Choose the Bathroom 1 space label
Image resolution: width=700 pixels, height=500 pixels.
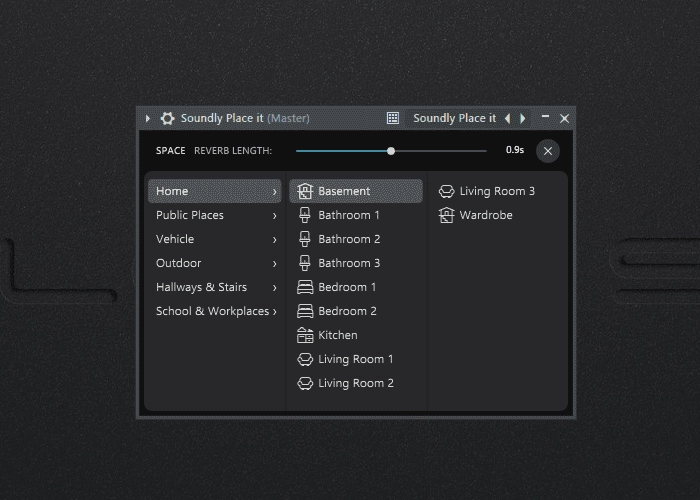coord(349,215)
